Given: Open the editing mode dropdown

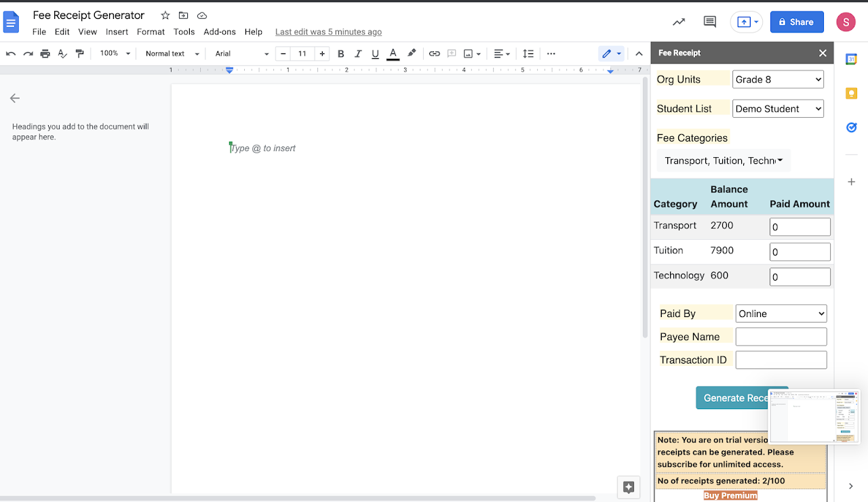Looking at the screenshot, I should pos(611,54).
